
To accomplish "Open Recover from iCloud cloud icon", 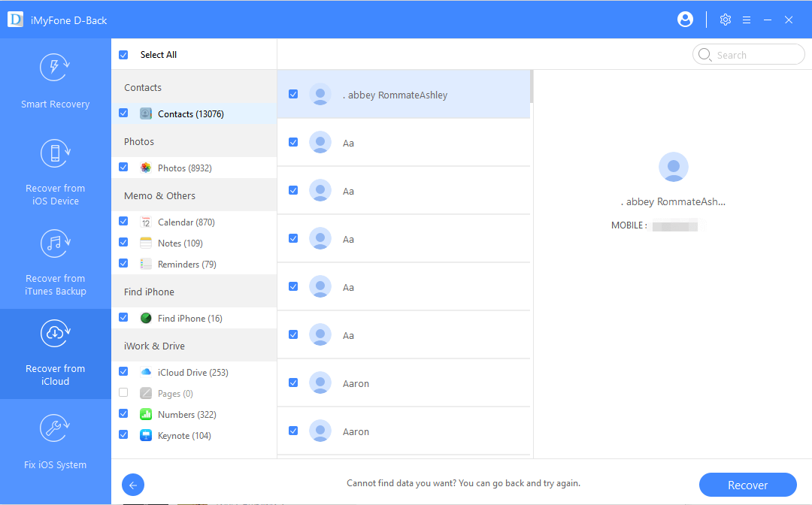I will click(55, 334).
